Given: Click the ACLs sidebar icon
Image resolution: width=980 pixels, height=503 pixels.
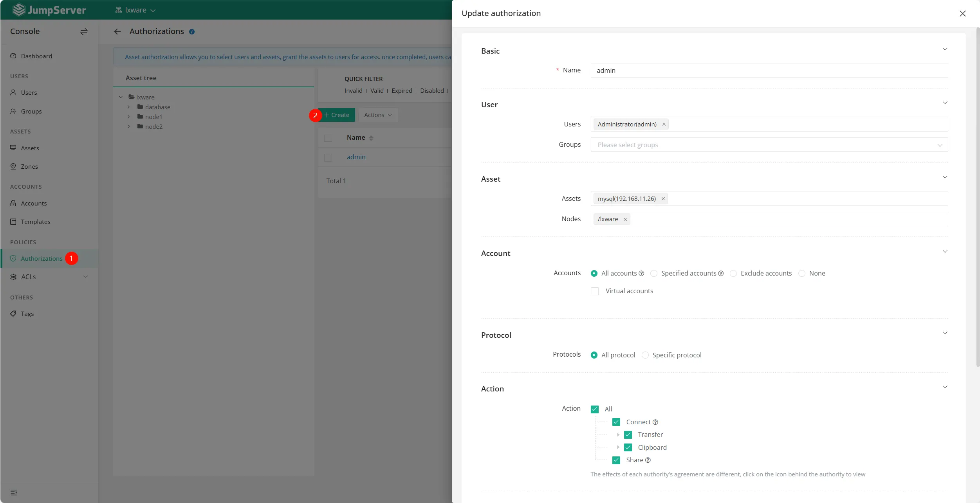Looking at the screenshot, I should tap(13, 277).
